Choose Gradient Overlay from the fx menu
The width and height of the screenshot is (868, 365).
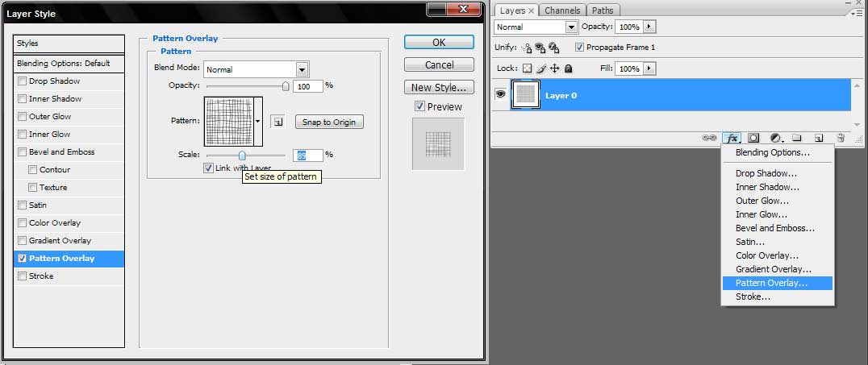pos(773,269)
